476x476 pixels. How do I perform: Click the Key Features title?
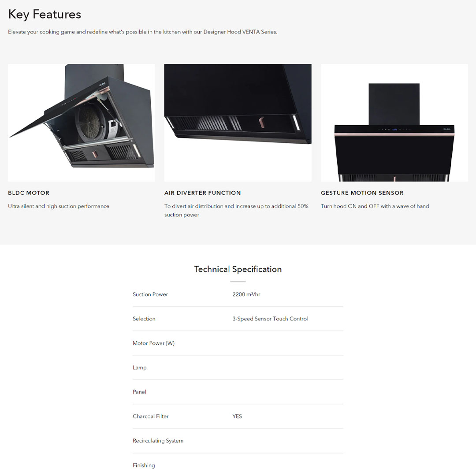[x=45, y=14]
